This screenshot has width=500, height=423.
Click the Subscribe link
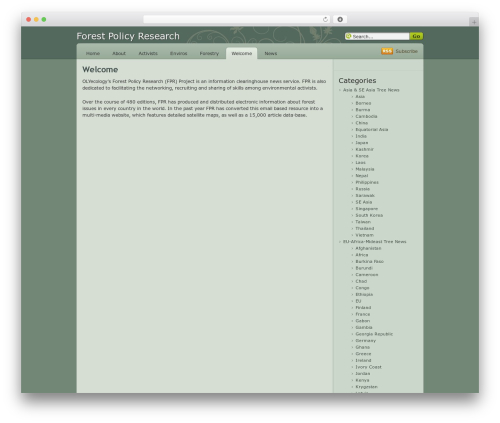406,51
